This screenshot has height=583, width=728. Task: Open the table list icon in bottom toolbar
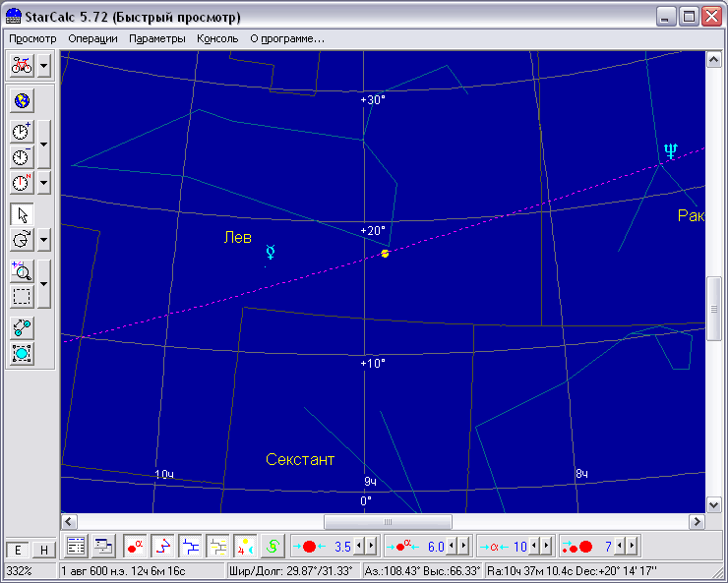pos(76,547)
